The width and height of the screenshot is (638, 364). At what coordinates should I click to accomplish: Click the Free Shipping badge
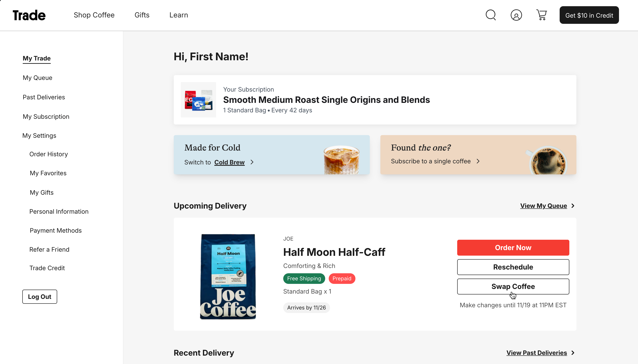[x=304, y=279]
